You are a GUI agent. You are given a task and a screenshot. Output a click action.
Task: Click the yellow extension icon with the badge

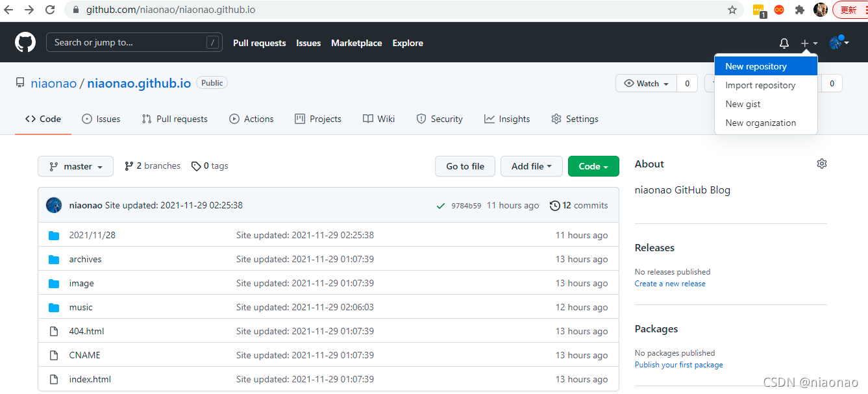point(759,10)
